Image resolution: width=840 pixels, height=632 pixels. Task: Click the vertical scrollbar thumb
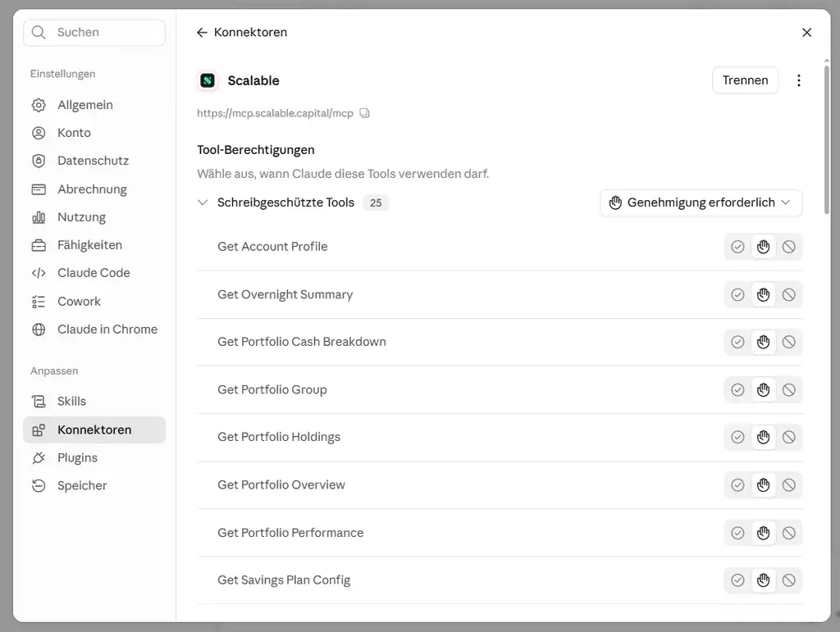[x=827, y=139]
